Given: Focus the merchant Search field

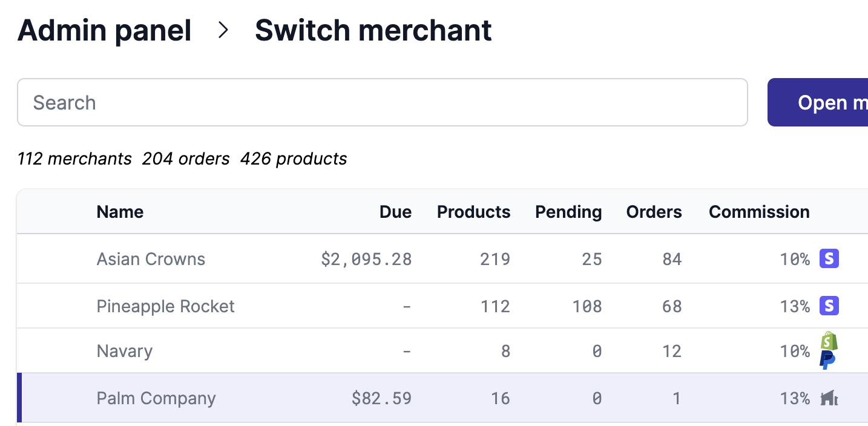Looking at the screenshot, I should click(x=382, y=102).
